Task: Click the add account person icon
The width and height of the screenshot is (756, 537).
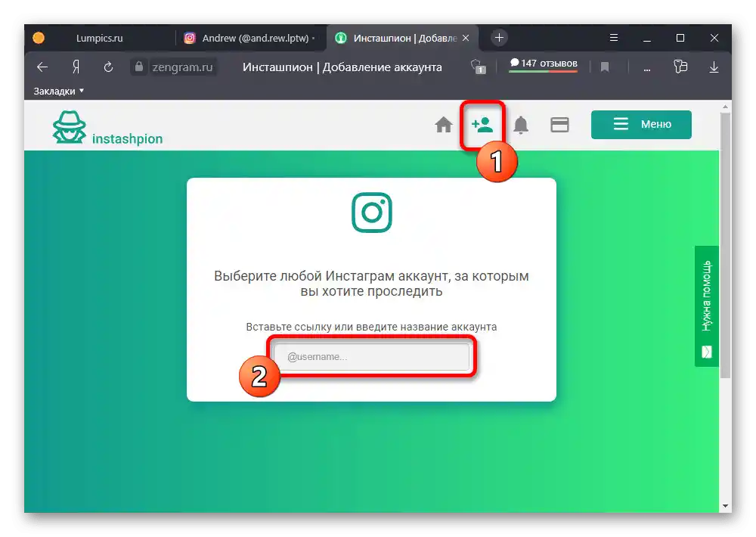Action: click(x=482, y=125)
